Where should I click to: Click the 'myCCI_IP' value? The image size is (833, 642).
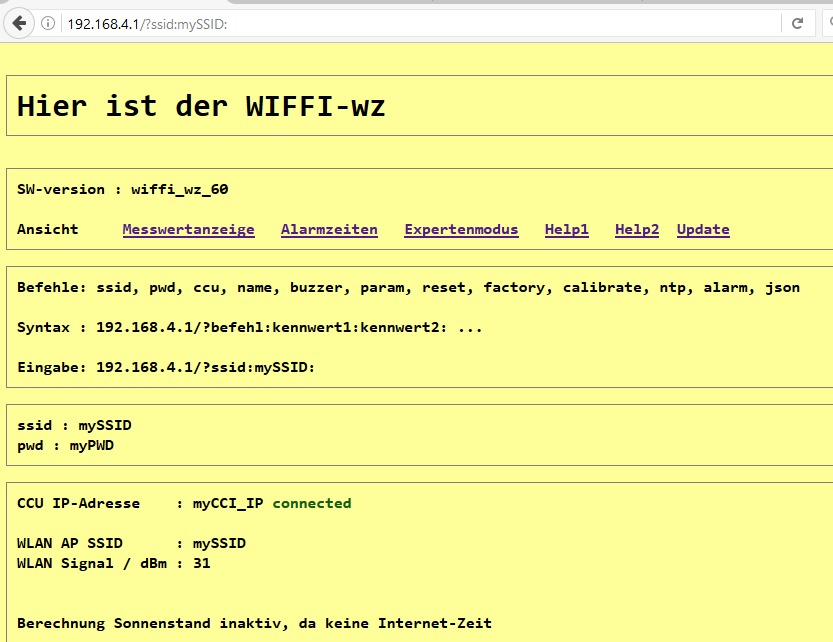(x=228, y=503)
